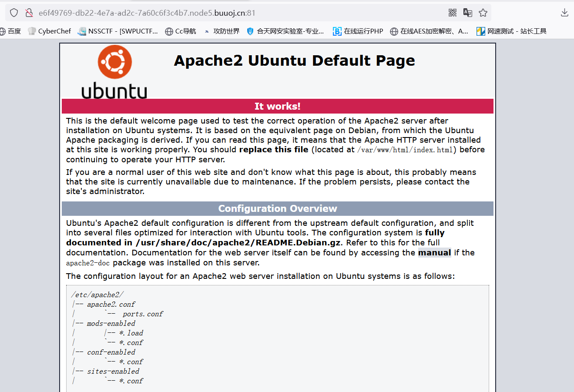Click the ports.conf line in the tree
Image resolution: width=574 pixels, height=392 pixels.
(x=143, y=314)
